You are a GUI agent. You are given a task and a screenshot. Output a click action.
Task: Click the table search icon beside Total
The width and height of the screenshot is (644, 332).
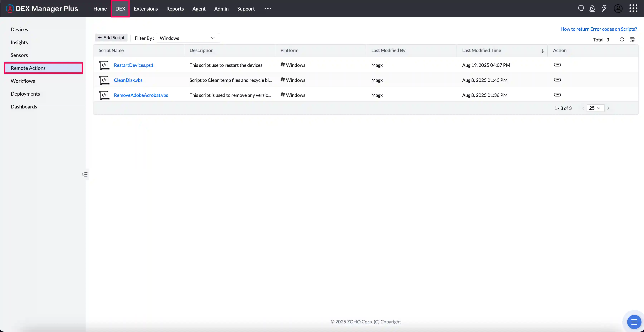(x=622, y=40)
